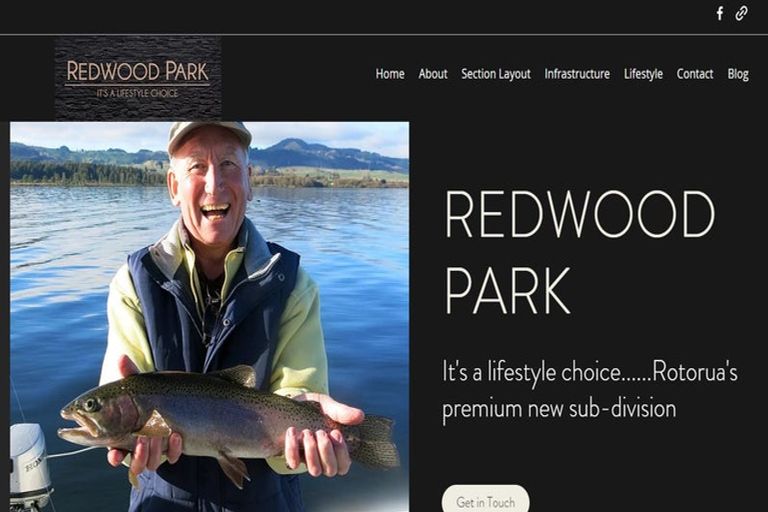Screen dimensions: 768x512
Task: Select Section Layout in navigation
Action: [x=496, y=74]
